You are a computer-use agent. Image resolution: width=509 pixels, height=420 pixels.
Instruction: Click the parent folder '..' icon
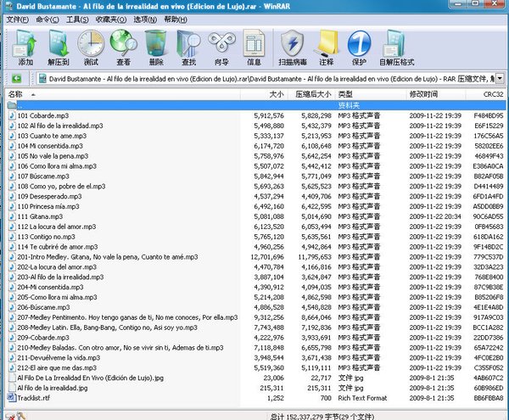(x=12, y=105)
